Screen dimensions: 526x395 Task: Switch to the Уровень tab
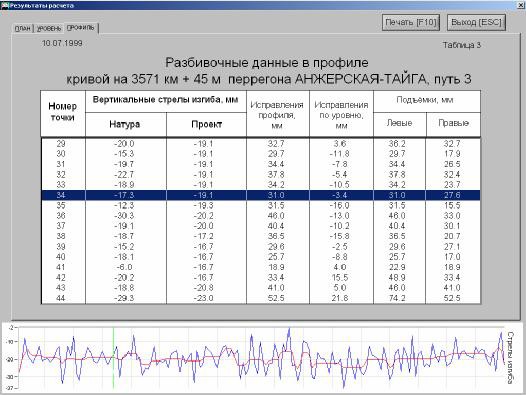coord(49,28)
